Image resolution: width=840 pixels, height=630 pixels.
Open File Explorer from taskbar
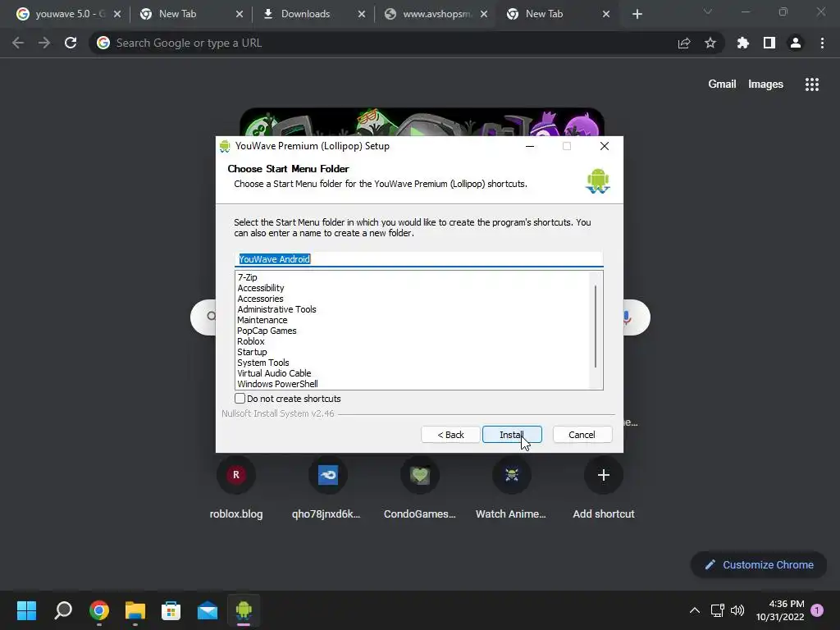[x=135, y=610]
